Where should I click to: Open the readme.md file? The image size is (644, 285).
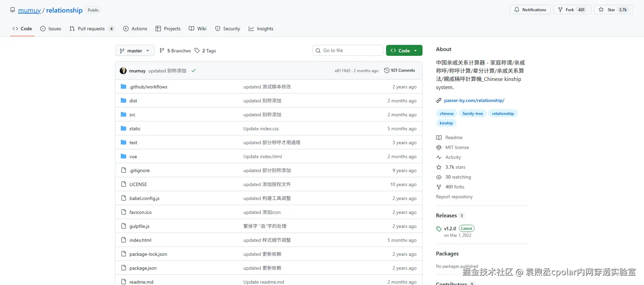click(141, 282)
